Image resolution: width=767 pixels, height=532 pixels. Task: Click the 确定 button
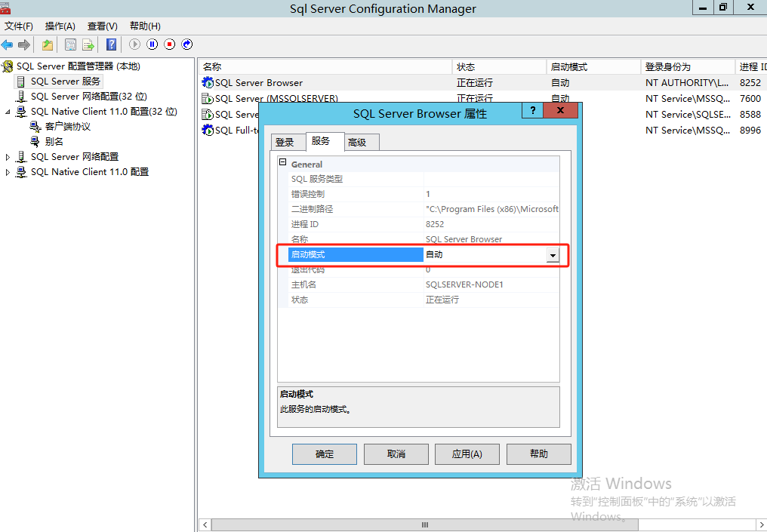[325, 454]
